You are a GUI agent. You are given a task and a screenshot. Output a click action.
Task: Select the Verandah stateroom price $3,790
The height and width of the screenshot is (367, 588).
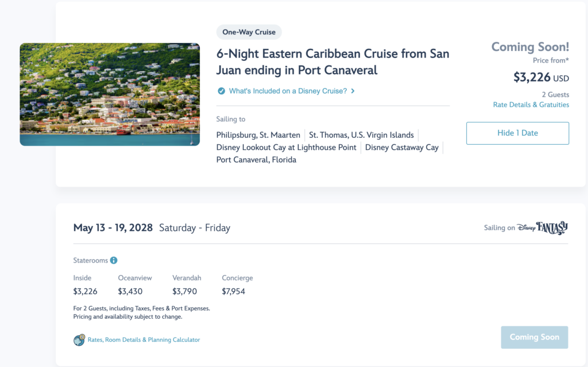point(184,291)
